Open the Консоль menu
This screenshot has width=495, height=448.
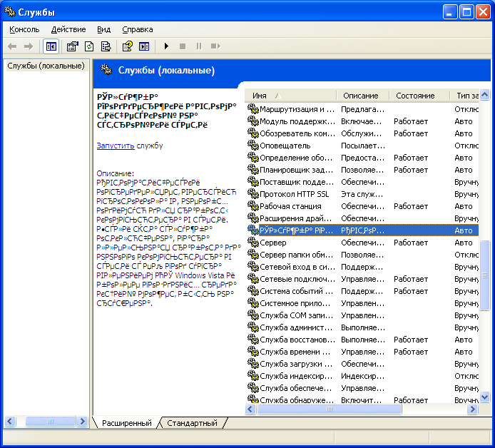coord(24,29)
